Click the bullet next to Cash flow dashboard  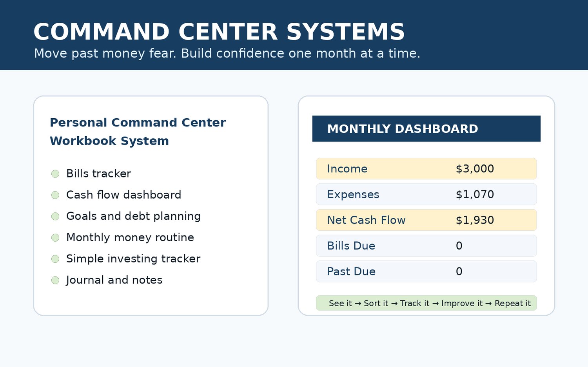55,195
